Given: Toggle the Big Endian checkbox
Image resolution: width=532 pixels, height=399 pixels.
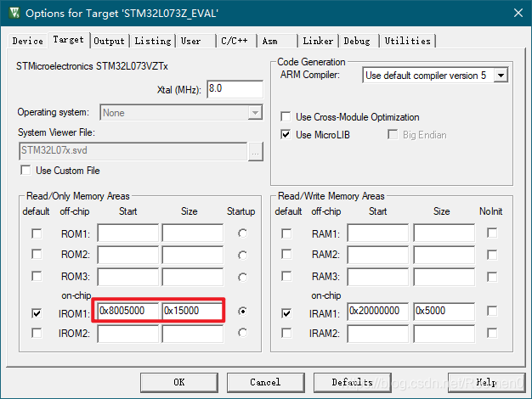Looking at the screenshot, I should coord(393,135).
